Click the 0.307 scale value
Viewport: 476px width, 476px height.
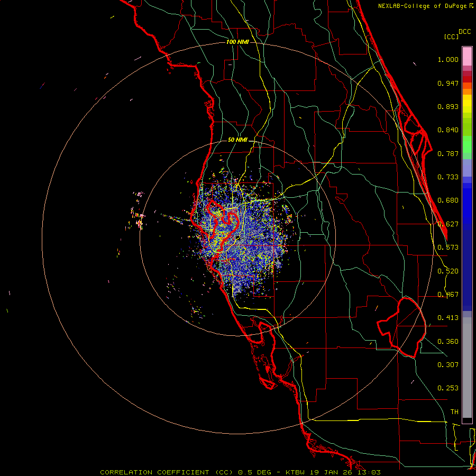tap(448, 365)
